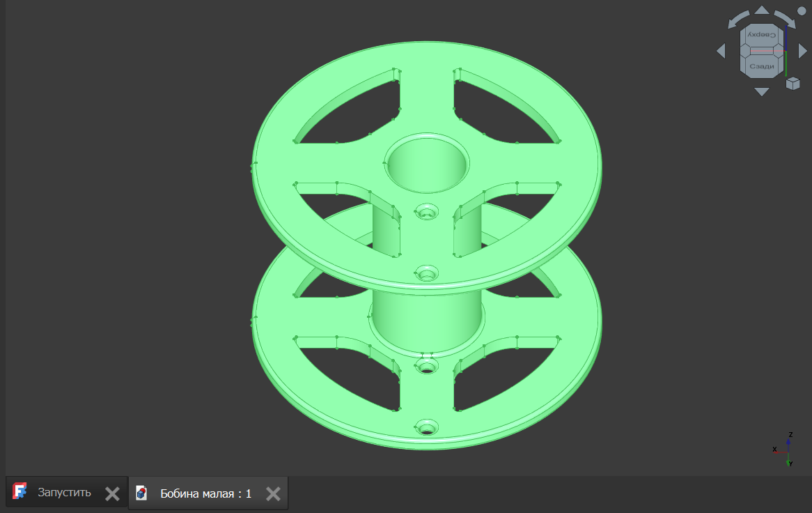812x513 pixels.
Task: Select the "Сзади" face on the navigation cube
Action: [761, 66]
